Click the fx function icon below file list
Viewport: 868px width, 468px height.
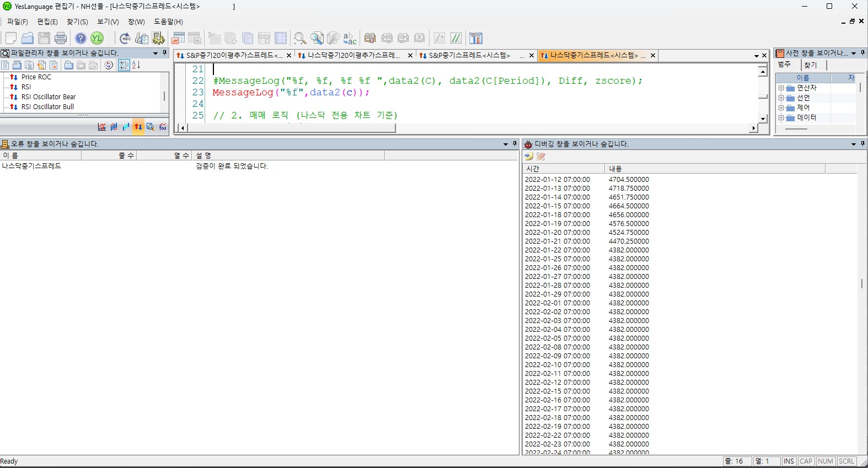163,127
